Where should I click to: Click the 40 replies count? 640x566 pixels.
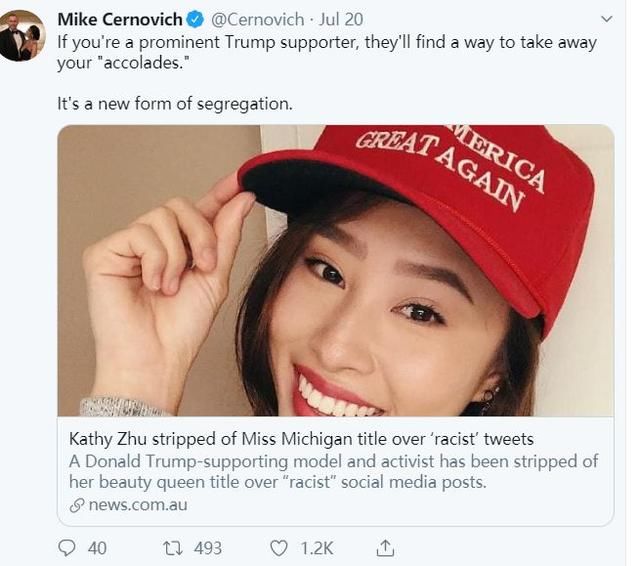click(x=97, y=548)
